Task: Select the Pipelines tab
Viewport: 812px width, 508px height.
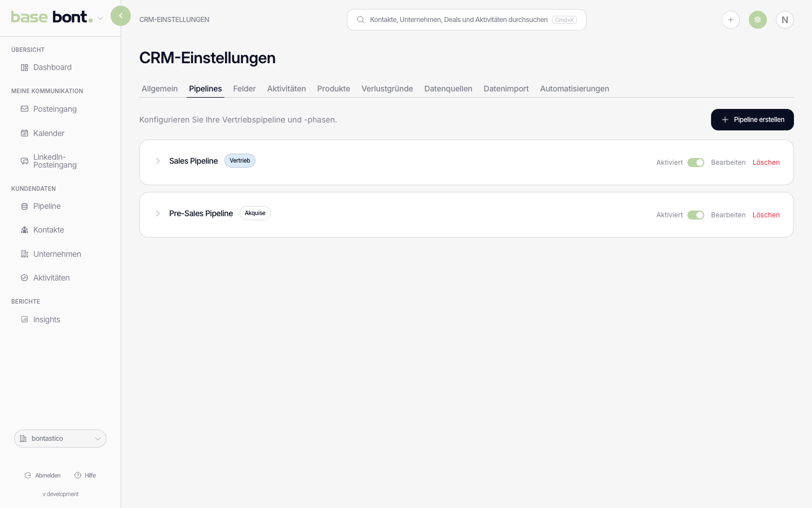Action: click(x=205, y=89)
